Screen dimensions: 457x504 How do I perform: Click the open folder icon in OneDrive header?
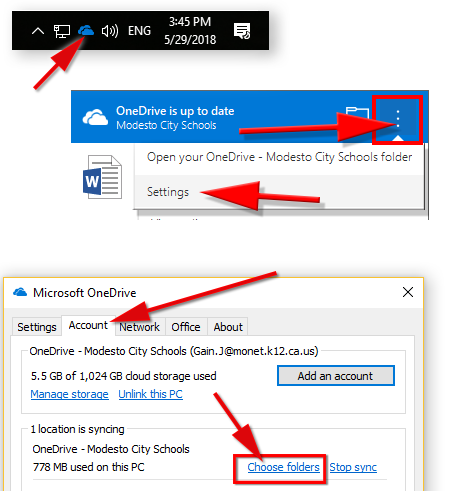coord(357,114)
